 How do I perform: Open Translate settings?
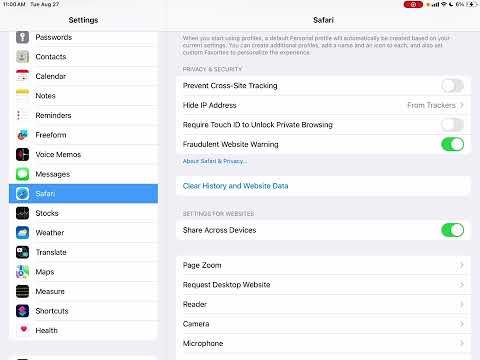tap(83, 252)
